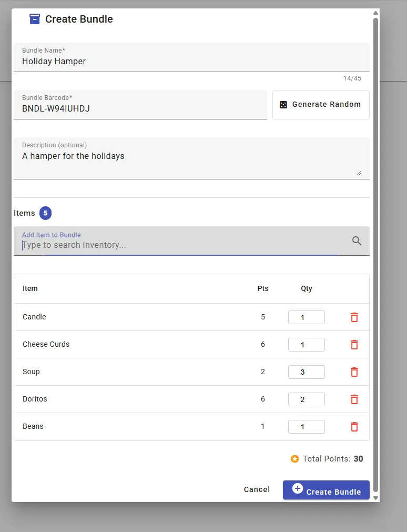
Task: Click the orange star beside Total Points
Action: [294, 458]
